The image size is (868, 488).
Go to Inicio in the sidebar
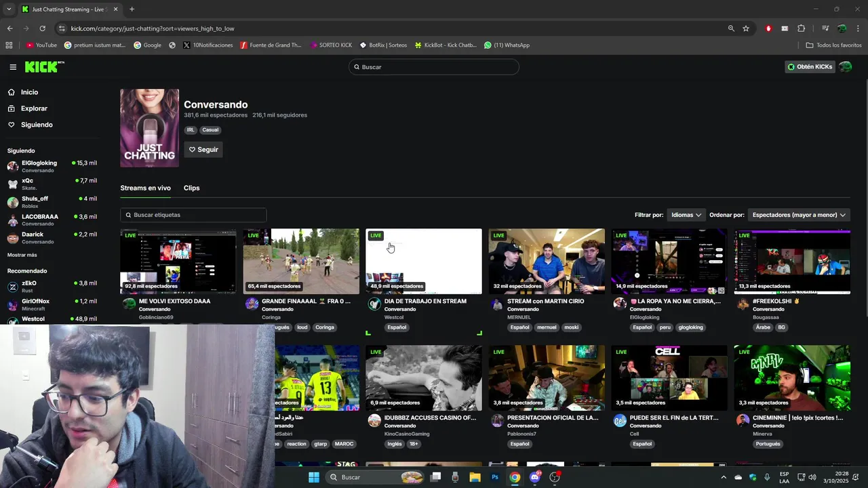[29, 92]
